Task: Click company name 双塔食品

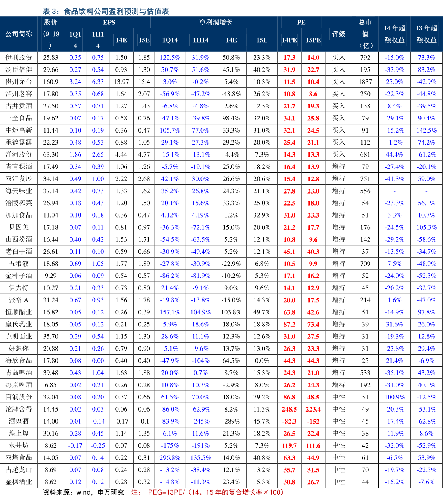Action: click(19, 458)
